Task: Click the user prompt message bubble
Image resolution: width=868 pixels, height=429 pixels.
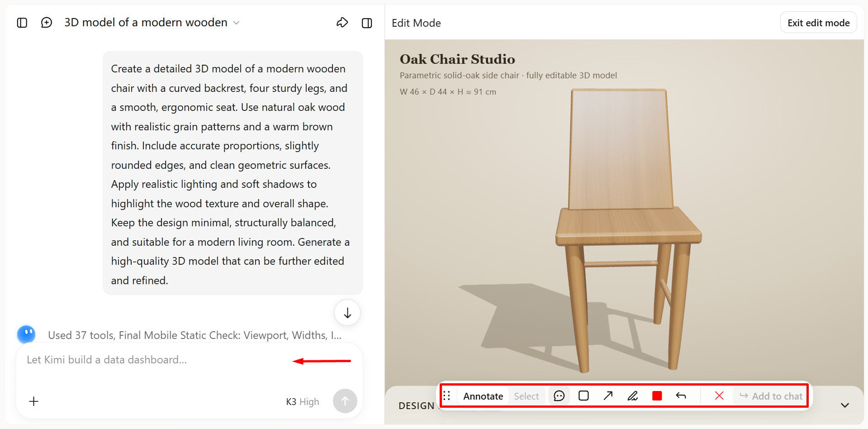Action: pos(232,173)
